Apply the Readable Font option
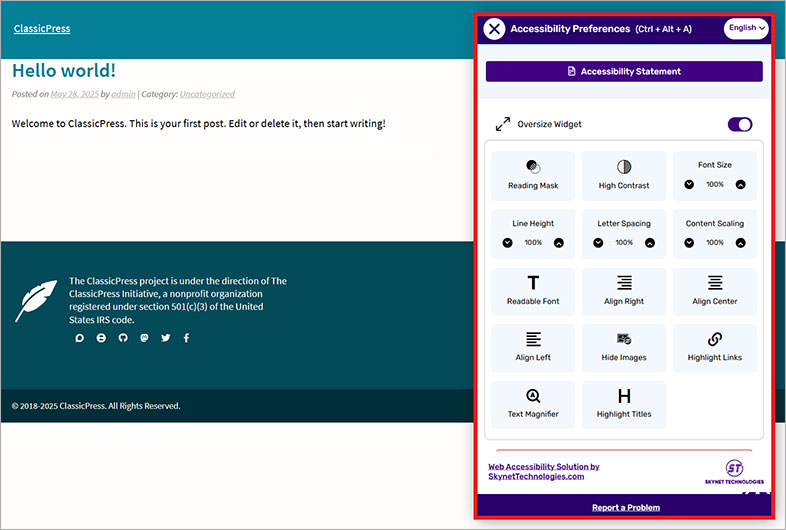The height and width of the screenshot is (530, 786). [x=533, y=290]
